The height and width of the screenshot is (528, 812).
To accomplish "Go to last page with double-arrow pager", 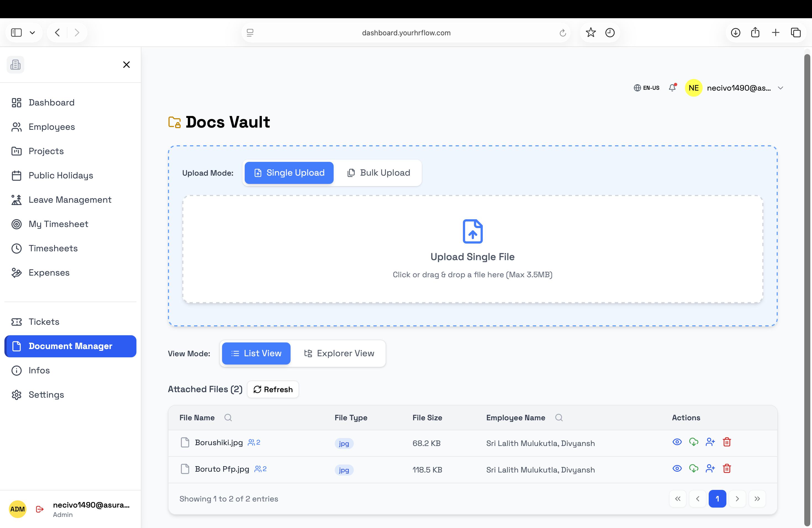I will [x=757, y=498].
